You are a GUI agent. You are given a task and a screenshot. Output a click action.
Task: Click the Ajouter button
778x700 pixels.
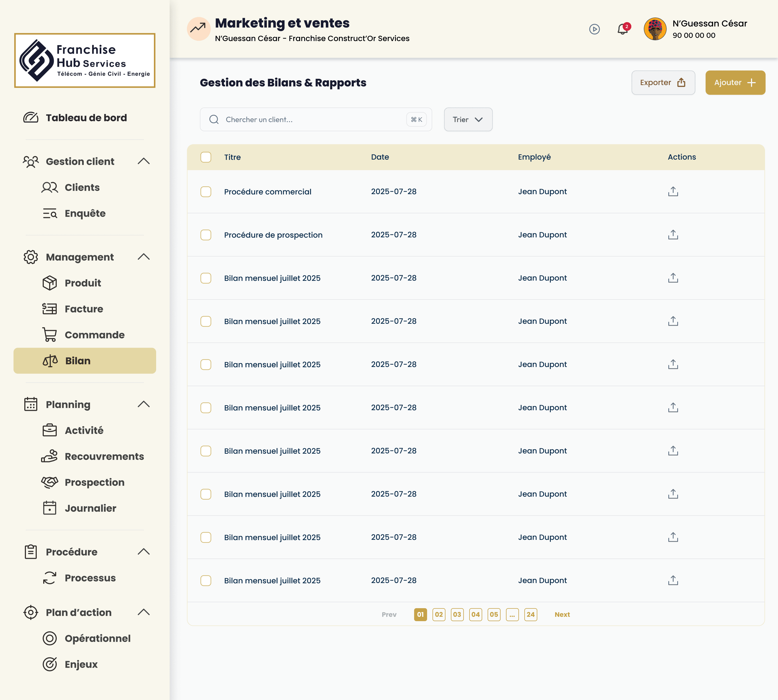[735, 83]
